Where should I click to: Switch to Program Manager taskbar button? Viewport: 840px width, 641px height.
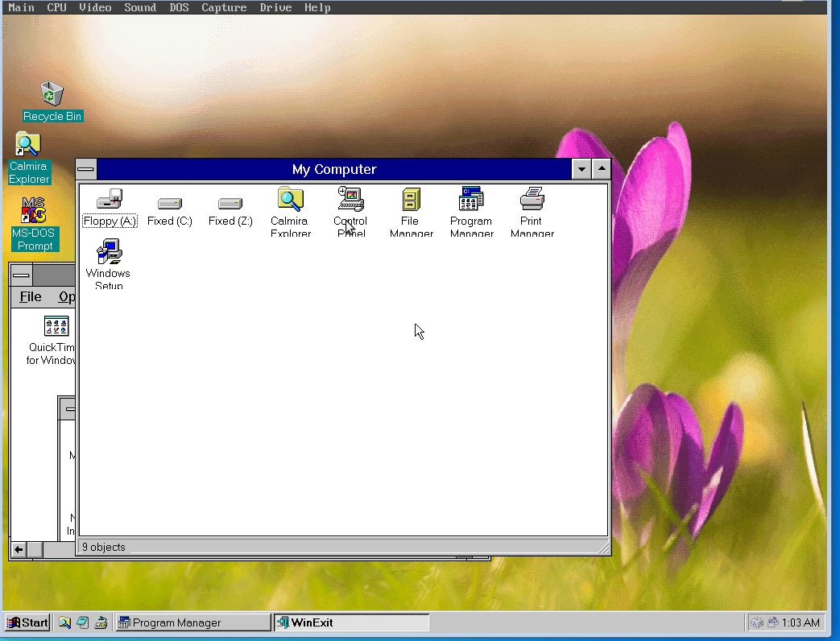pyautogui.click(x=192, y=622)
